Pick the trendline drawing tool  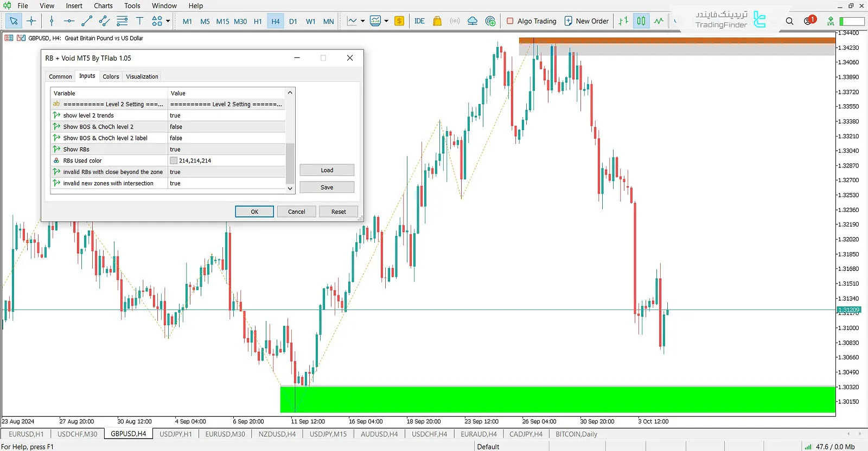coord(87,21)
